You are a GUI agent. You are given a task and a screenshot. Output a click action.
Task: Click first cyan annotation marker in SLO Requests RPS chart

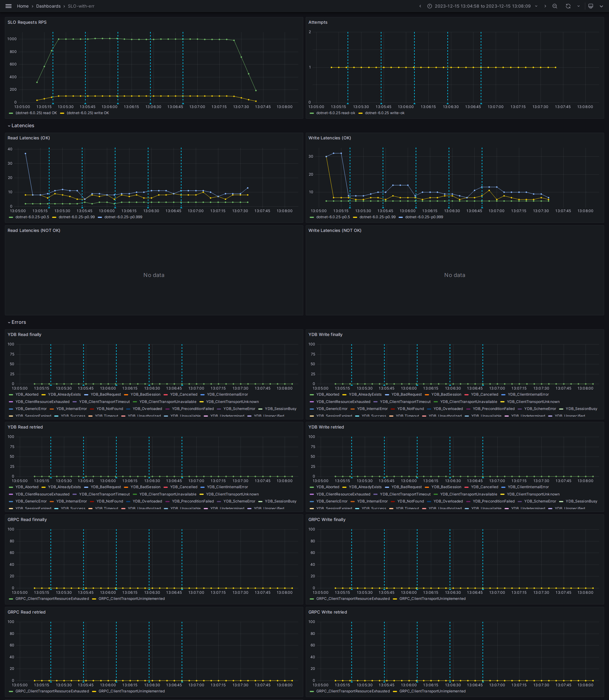(x=53, y=103)
